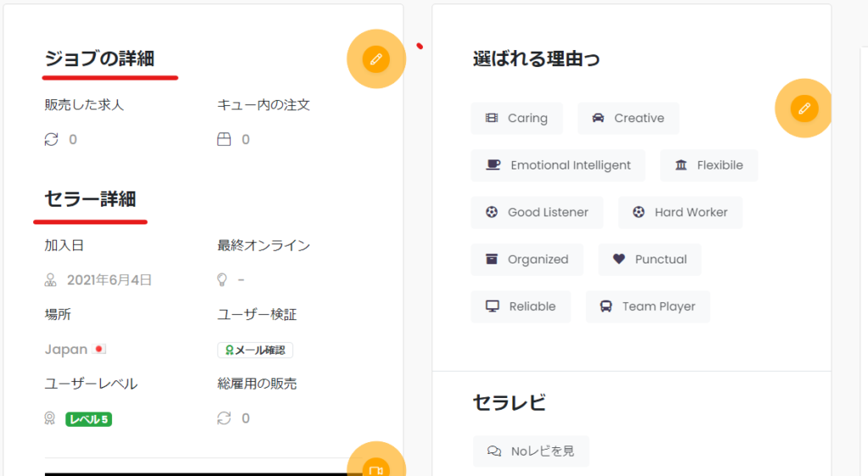Click the 総雇用の販売 label
The image size is (868, 476).
click(257, 384)
